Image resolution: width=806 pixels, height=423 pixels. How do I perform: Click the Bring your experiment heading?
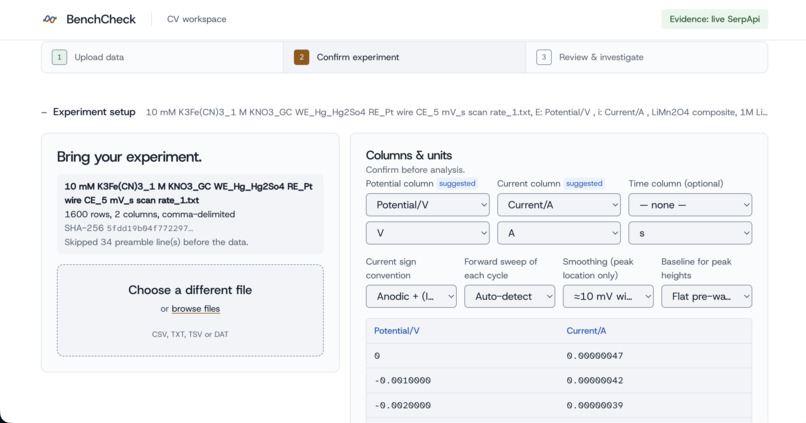pos(129,157)
